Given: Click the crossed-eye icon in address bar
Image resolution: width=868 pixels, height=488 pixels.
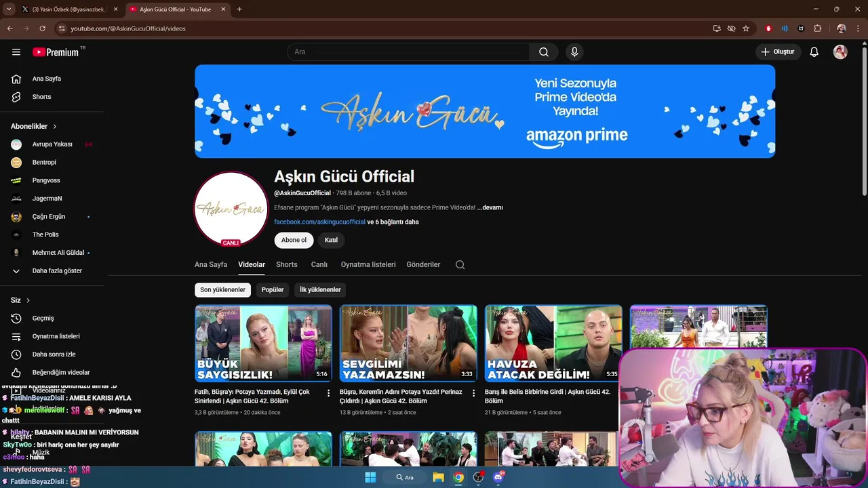Looking at the screenshot, I should coord(731,28).
